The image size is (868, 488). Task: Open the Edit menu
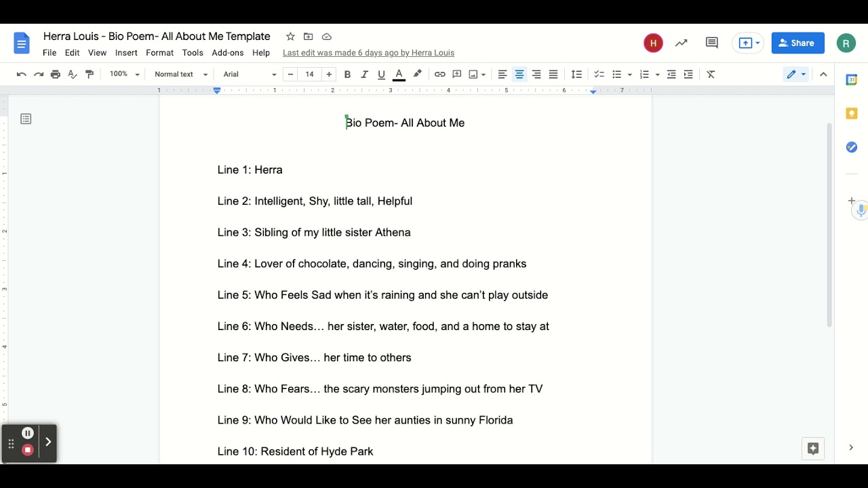pyautogui.click(x=73, y=53)
